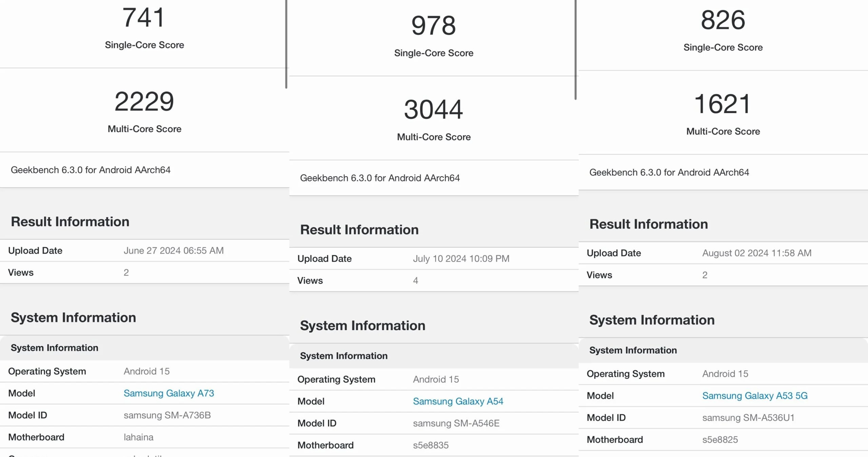Click the July 10 2024 upload date

pyautogui.click(x=461, y=259)
